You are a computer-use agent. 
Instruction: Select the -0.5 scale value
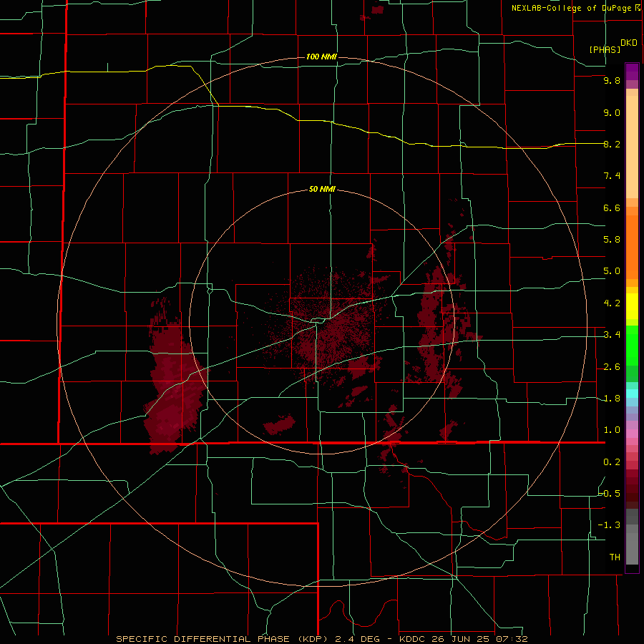610,494
